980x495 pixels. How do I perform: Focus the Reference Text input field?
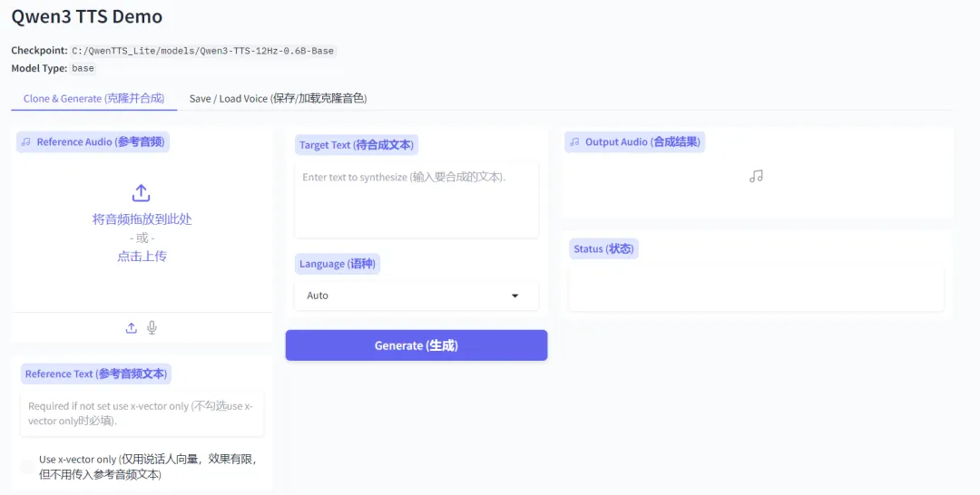(x=142, y=413)
